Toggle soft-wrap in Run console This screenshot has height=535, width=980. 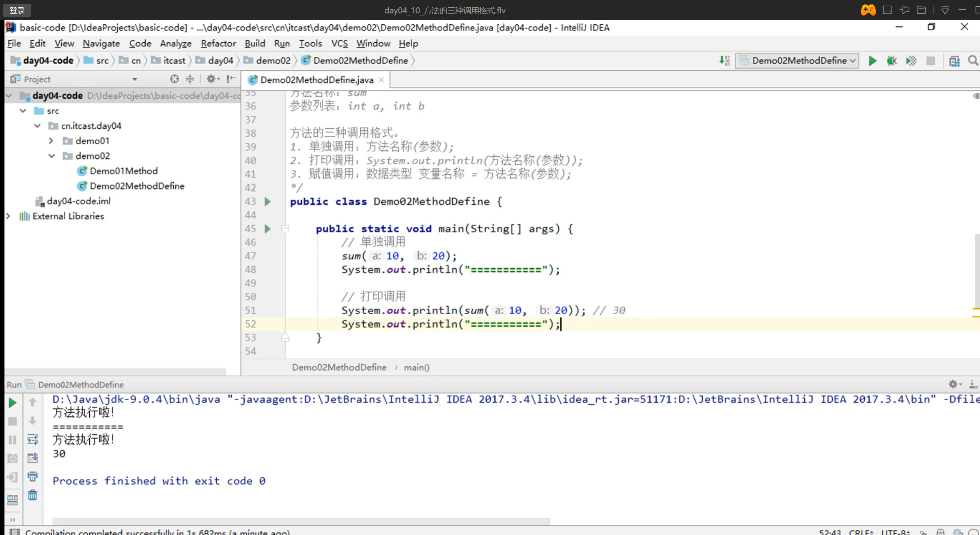point(32,439)
